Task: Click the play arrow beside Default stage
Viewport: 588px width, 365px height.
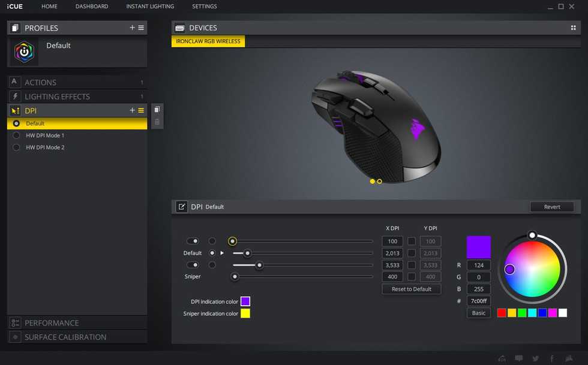Action: 222,253
